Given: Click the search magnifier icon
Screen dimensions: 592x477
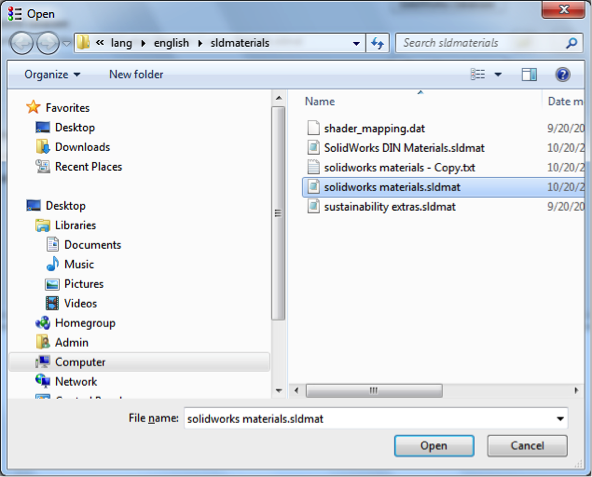Looking at the screenshot, I should pos(572,43).
